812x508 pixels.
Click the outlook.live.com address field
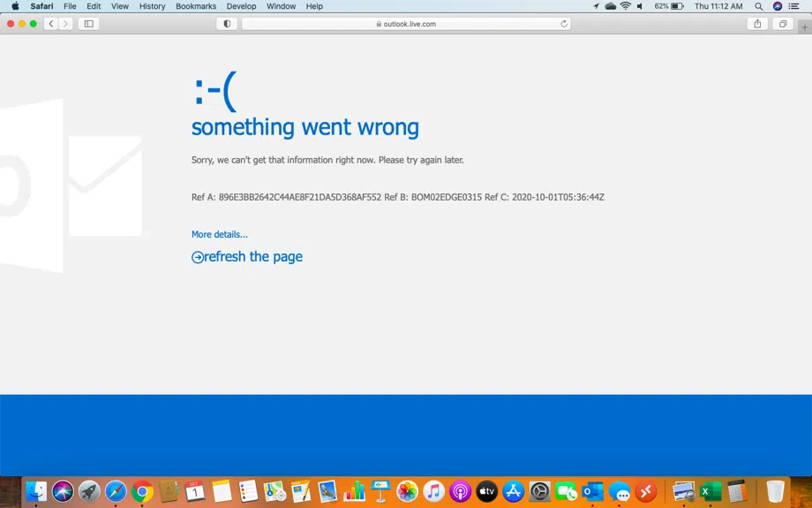[x=406, y=24]
